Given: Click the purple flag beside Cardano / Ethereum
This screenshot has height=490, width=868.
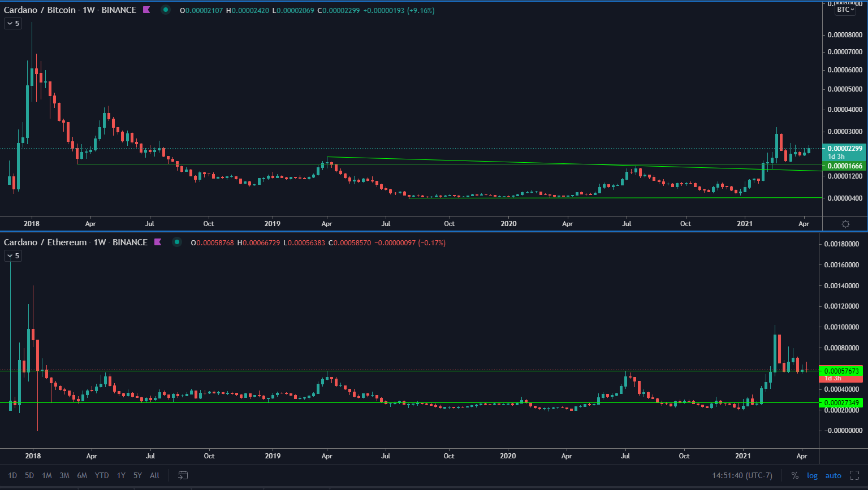Looking at the screenshot, I should coord(158,242).
